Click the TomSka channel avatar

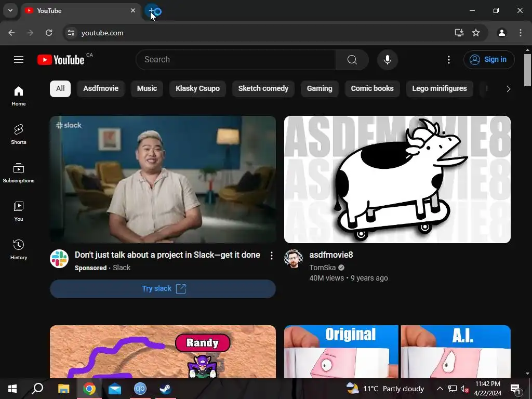coord(294,259)
